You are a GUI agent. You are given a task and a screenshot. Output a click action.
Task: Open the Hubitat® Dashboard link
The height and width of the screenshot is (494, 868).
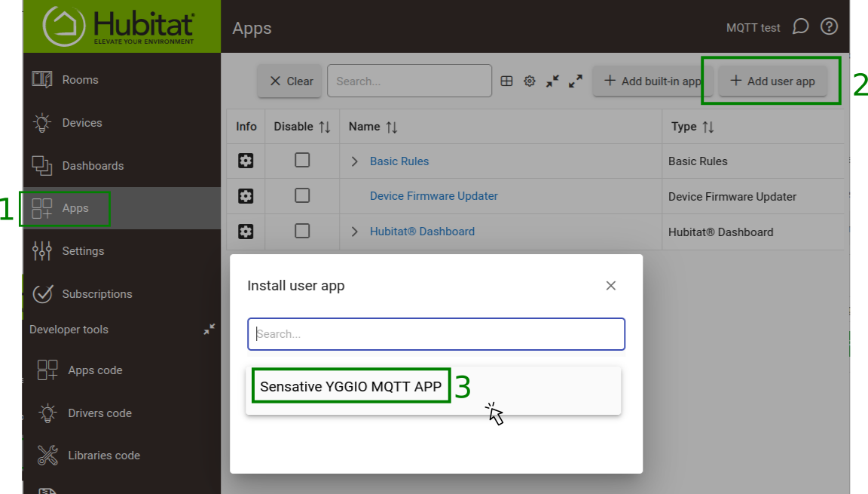pos(422,232)
